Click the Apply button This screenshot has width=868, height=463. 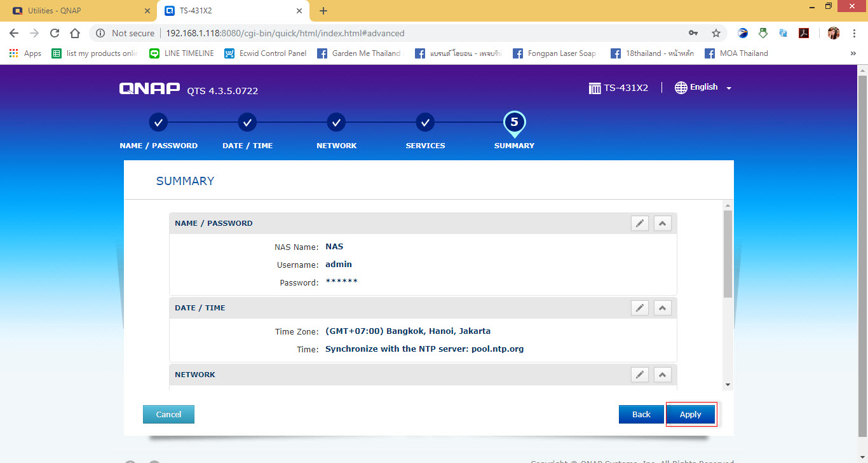[x=691, y=414]
